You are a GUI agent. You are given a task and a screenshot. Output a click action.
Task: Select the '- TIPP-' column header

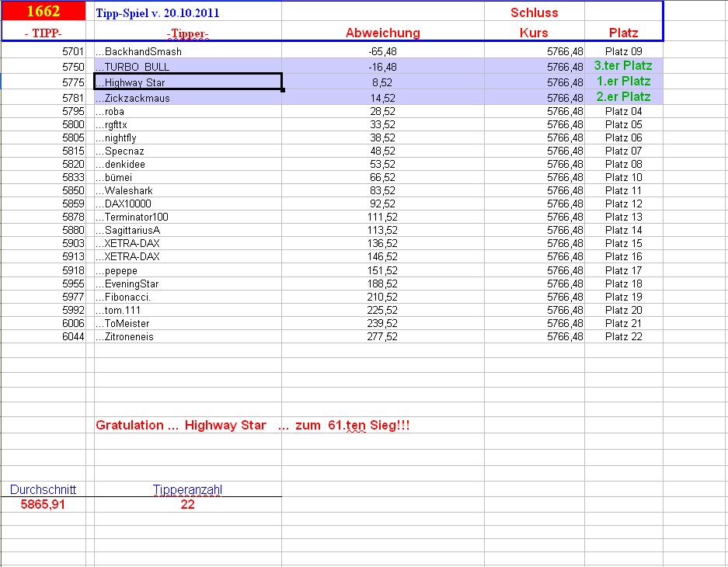click(44, 33)
